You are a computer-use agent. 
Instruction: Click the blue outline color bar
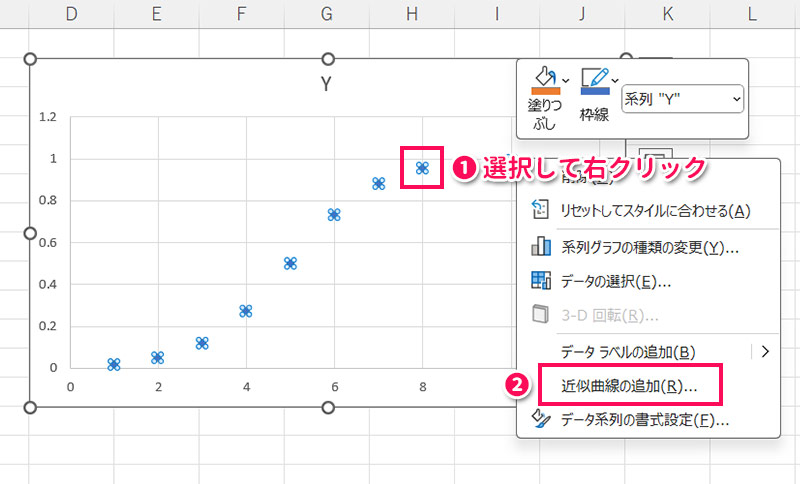pyautogui.click(x=595, y=91)
